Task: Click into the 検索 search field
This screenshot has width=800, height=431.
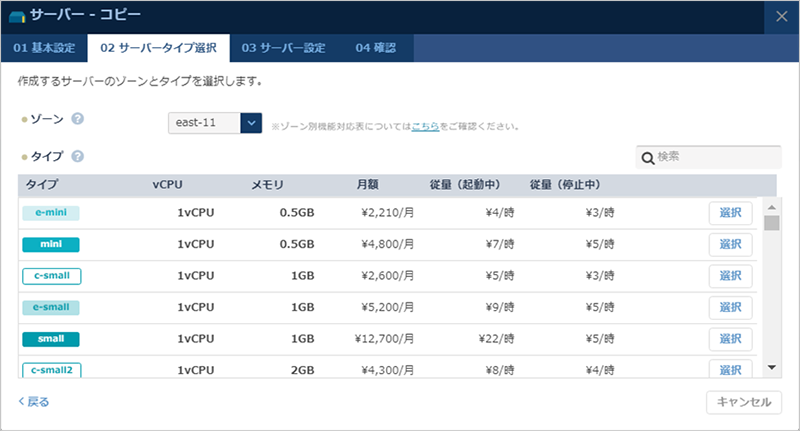Action: (x=715, y=158)
